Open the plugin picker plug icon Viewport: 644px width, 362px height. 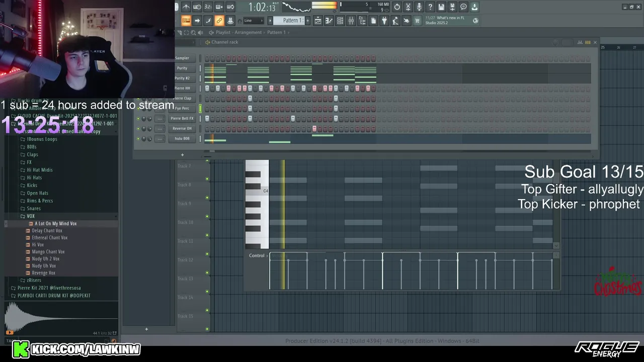[384, 21]
